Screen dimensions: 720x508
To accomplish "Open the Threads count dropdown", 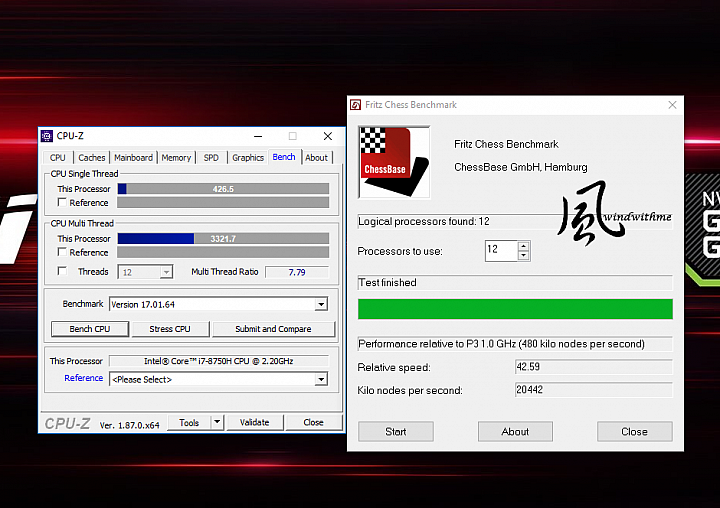I will click(167, 272).
